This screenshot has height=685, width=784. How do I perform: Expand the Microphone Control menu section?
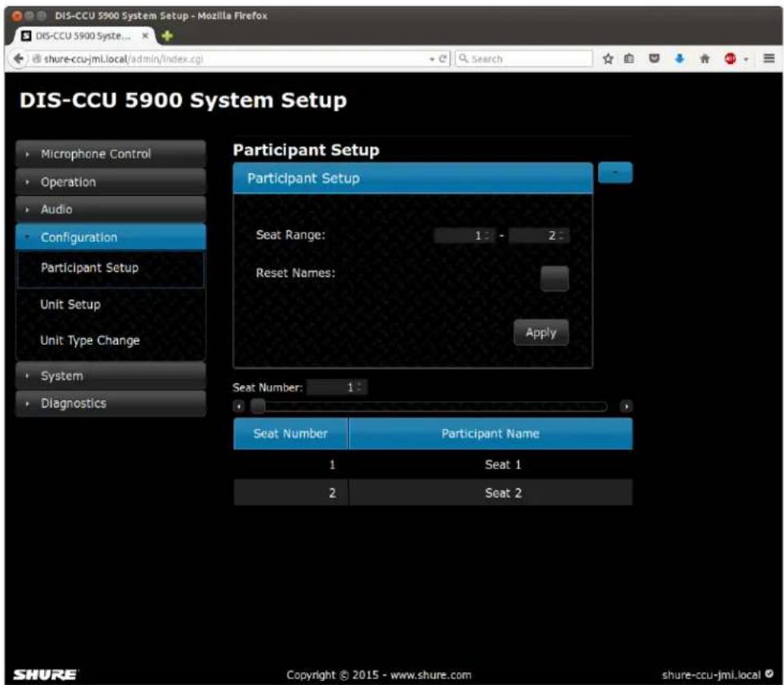pyautogui.click(x=111, y=154)
